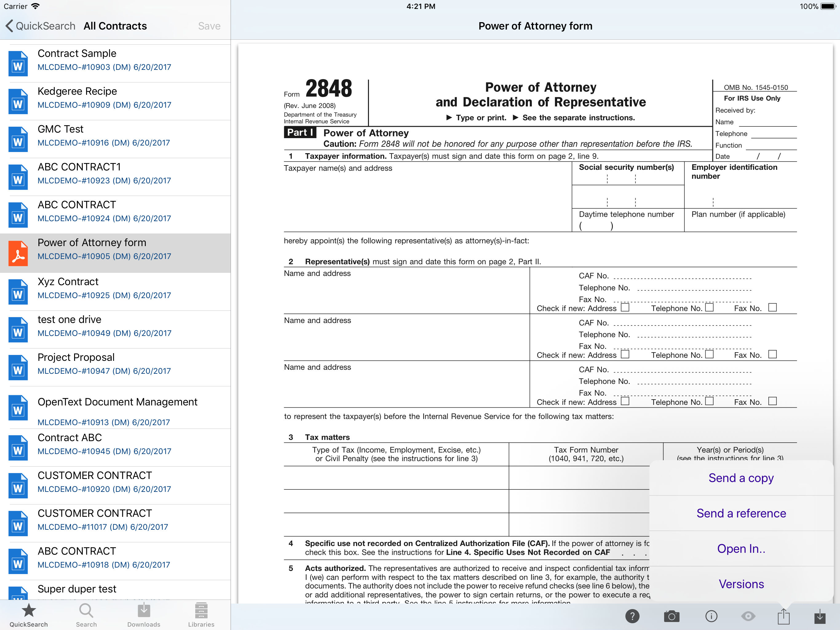
Task: Select the GMC Test title
Action: point(60,129)
